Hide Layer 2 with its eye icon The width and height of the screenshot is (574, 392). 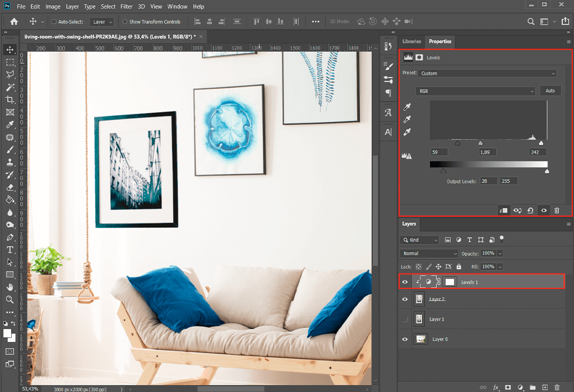tap(405, 299)
